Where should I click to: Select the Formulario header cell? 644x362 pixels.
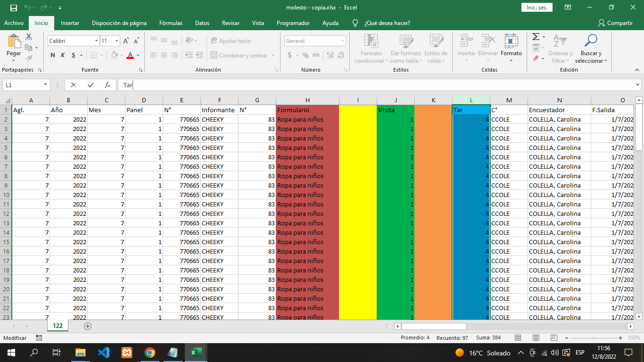307,110
